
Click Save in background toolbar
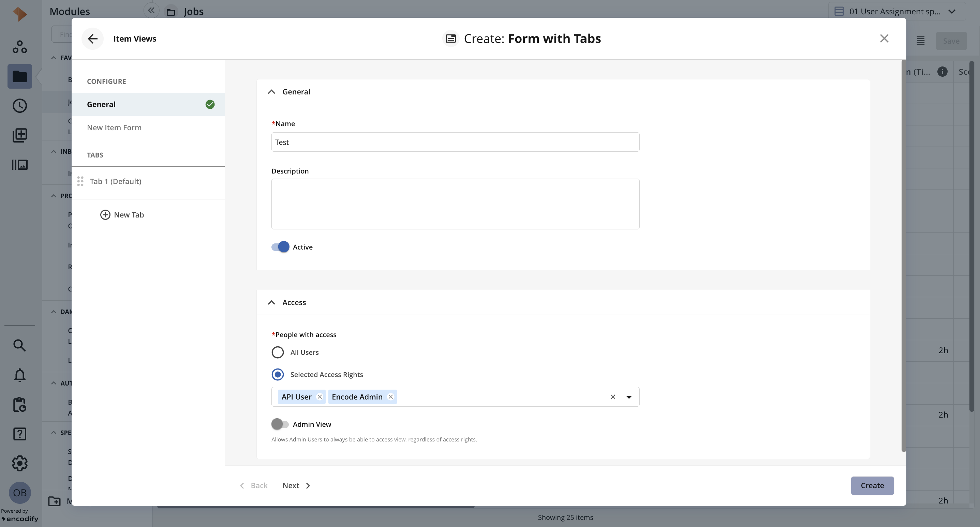[951, 41]
